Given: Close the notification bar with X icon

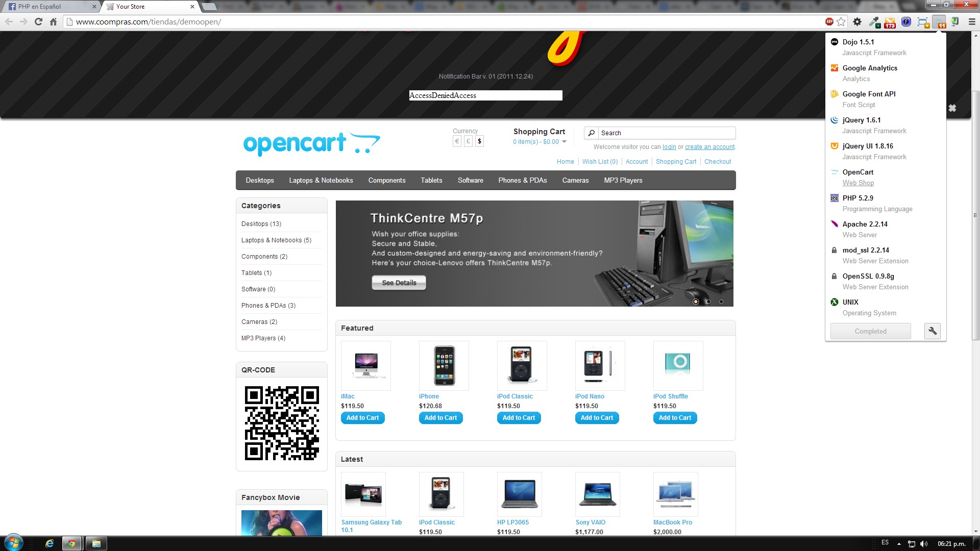Looking at the screenshot, I should (952, 108).
